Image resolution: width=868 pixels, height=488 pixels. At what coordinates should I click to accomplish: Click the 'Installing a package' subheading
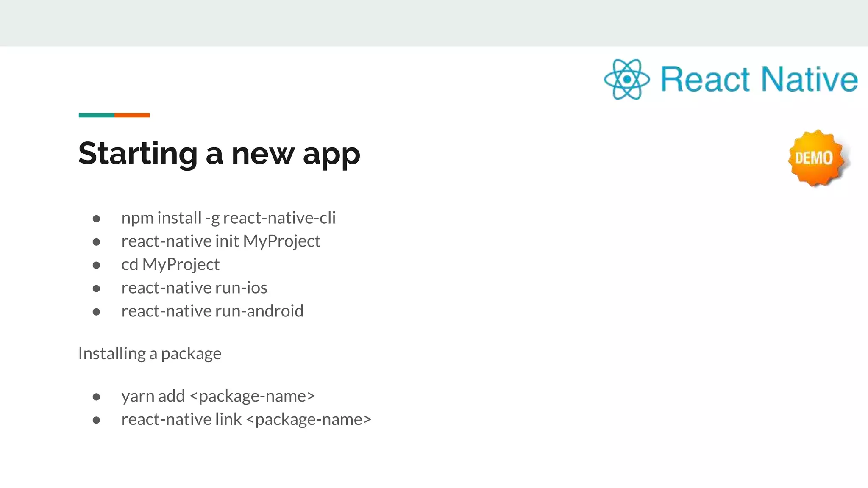pos(150,354)
